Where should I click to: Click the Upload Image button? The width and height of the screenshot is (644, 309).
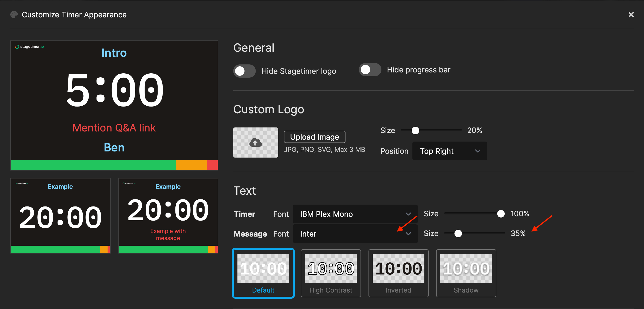click(314, 137)
